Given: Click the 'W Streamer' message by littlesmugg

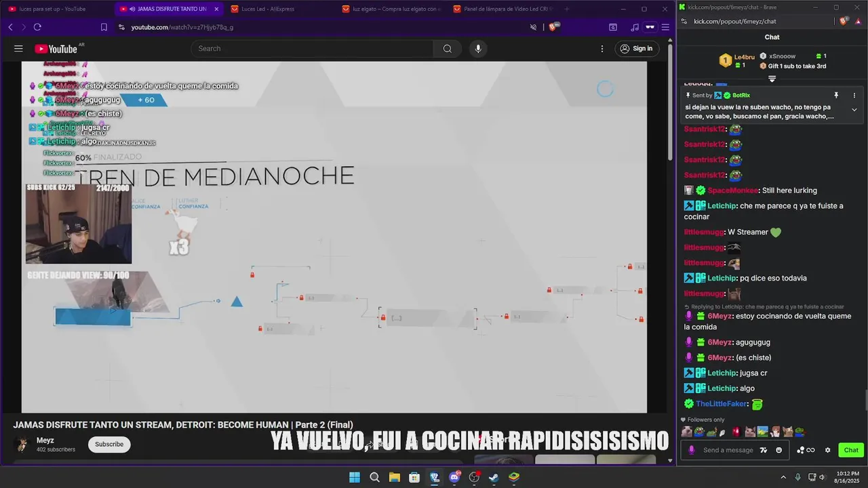Looking at the screenshot, I should (x=747, y=232).
